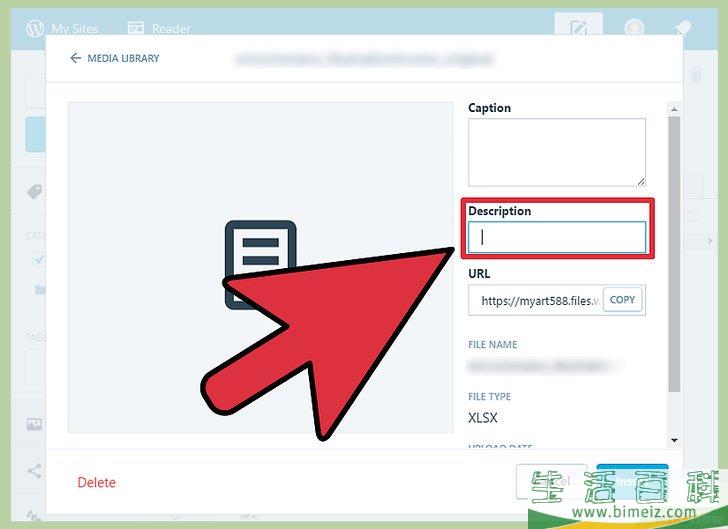This screenshot has height=529, width=728.
Task: Click the XLSX file type value
Action: point(482,418)
